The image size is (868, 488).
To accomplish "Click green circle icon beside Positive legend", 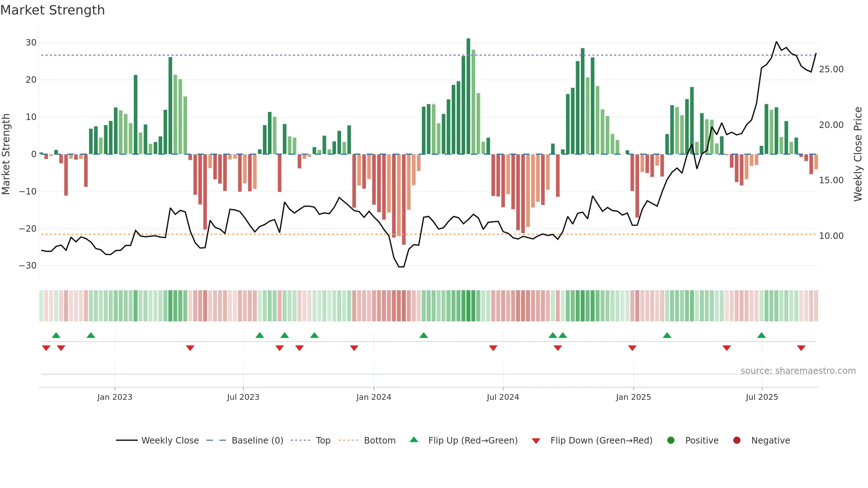I will [671, 440].
